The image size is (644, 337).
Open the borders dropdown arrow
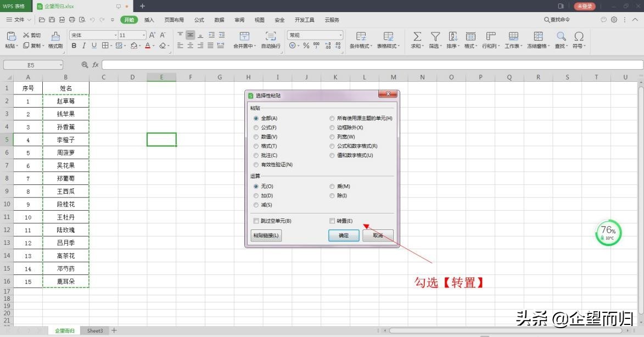point(111,46)
